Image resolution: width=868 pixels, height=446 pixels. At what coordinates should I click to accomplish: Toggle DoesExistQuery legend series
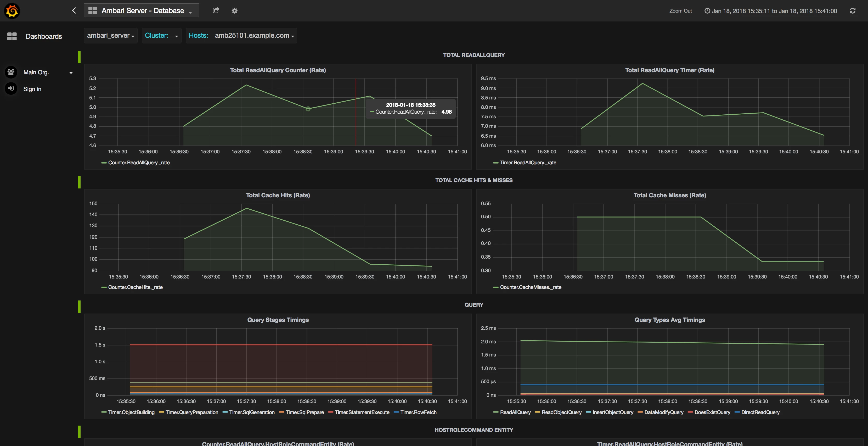click(712, 412)
